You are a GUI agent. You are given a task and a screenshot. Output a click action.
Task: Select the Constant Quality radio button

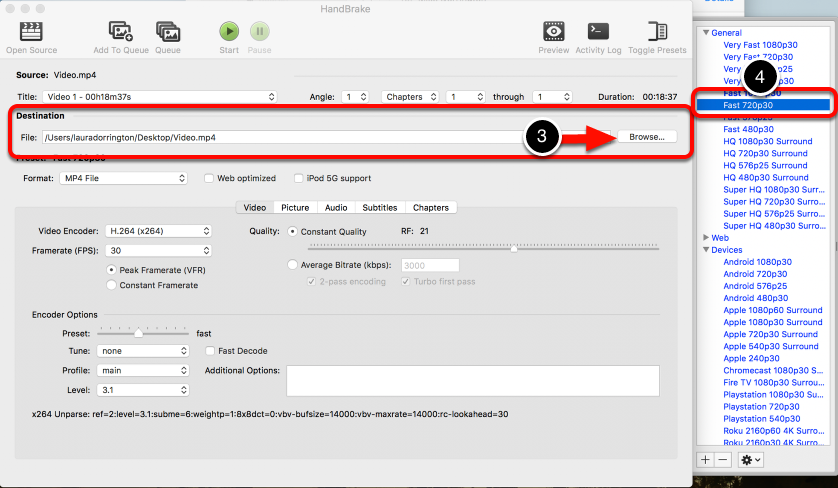(x=292, y=231)
